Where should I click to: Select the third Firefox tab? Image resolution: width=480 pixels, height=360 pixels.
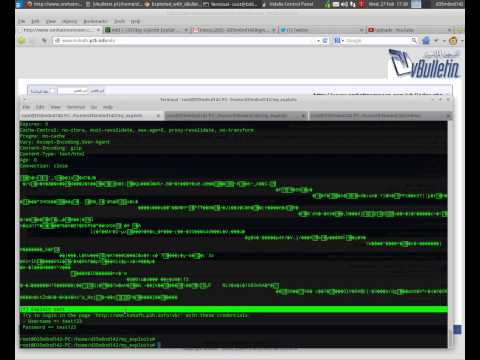[x=234, y=30]
